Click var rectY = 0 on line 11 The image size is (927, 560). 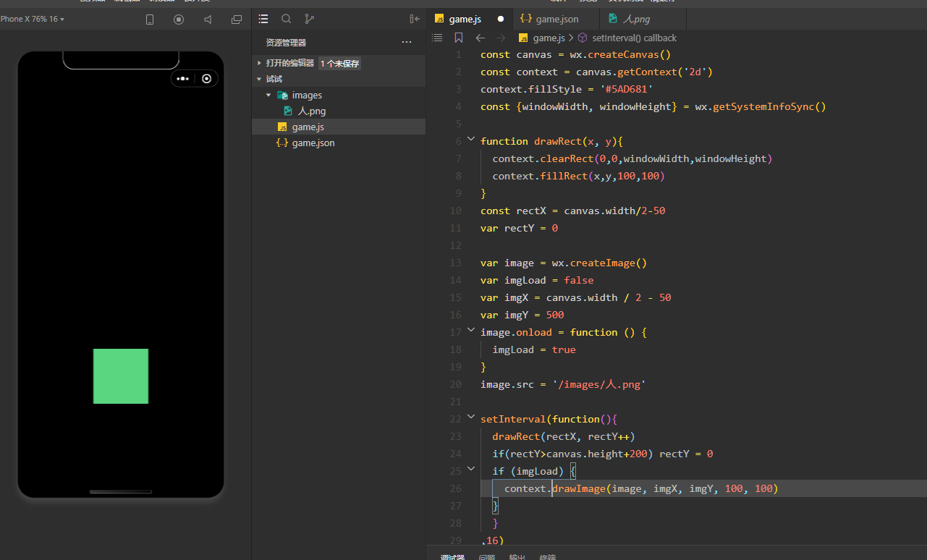519,228
